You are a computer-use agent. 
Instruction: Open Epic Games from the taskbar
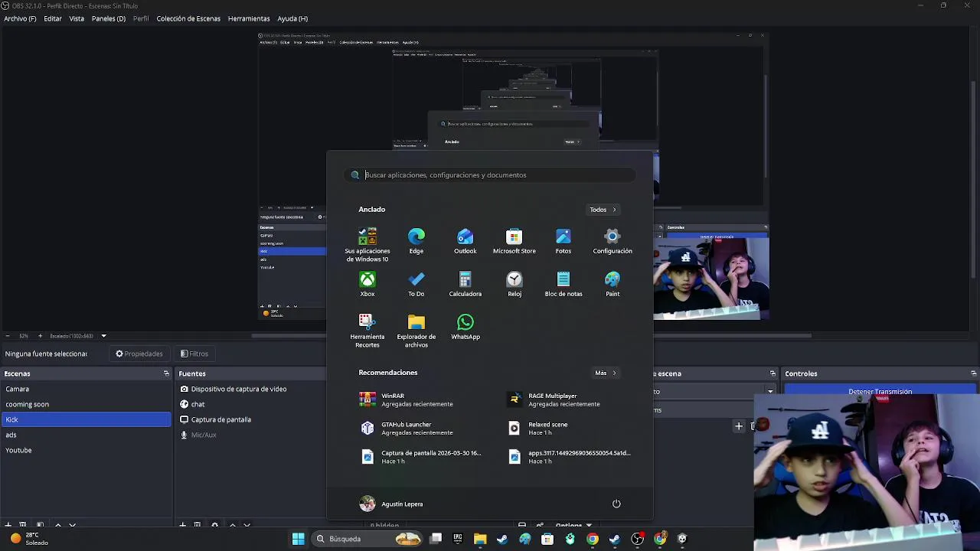coord(457,539)
